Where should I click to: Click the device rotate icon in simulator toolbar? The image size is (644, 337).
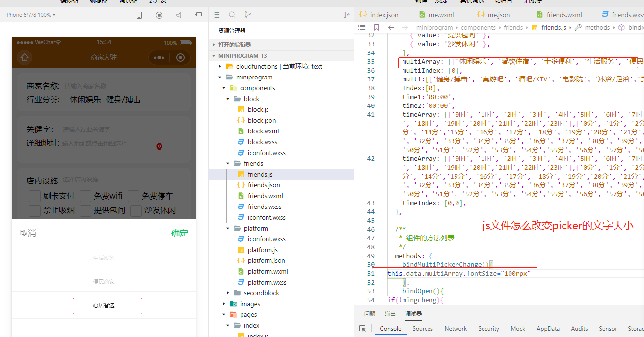point(139,15)
